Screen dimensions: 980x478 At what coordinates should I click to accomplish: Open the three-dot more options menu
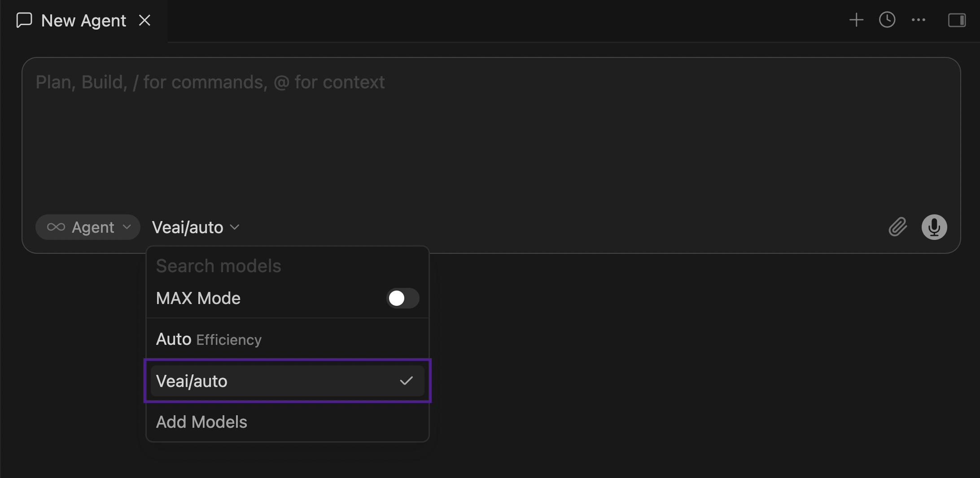(919, 20)
